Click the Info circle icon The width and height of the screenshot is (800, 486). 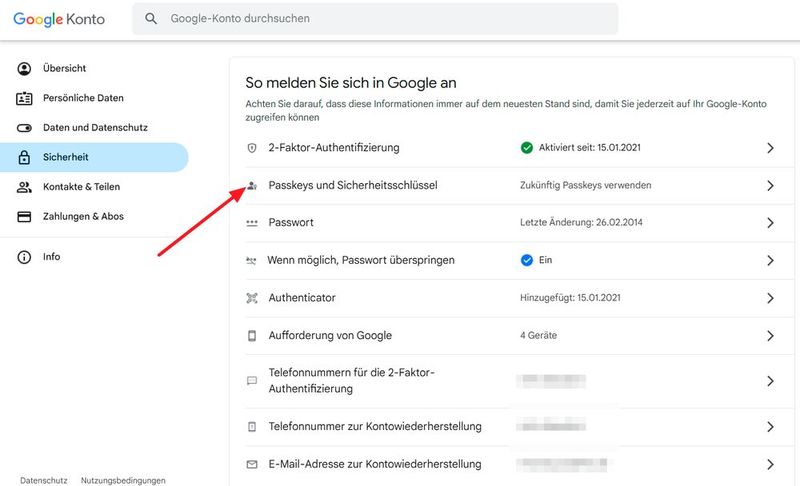coord(24,257)
